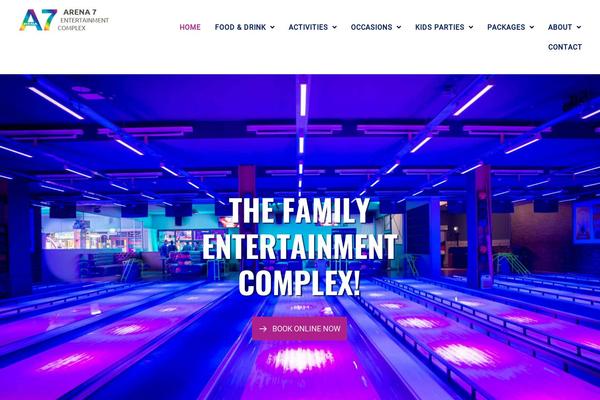Open the Contact page link
The width and height of the screenshot is (600, 400).
(565, 47)
